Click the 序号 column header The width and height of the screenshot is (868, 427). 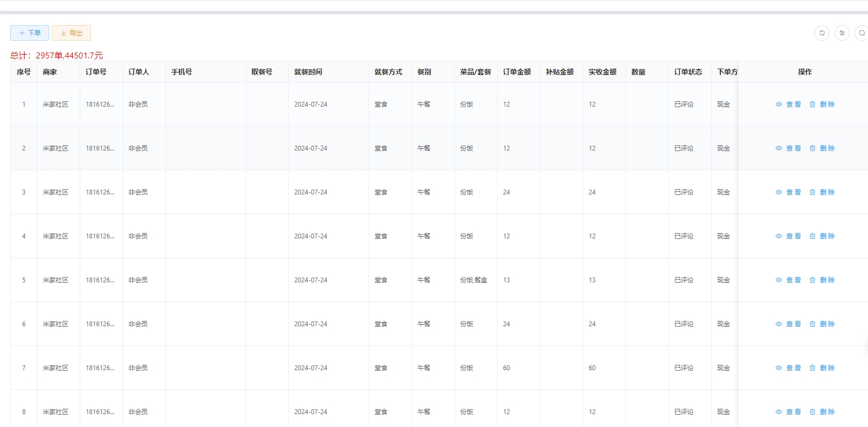pos(24,72)
